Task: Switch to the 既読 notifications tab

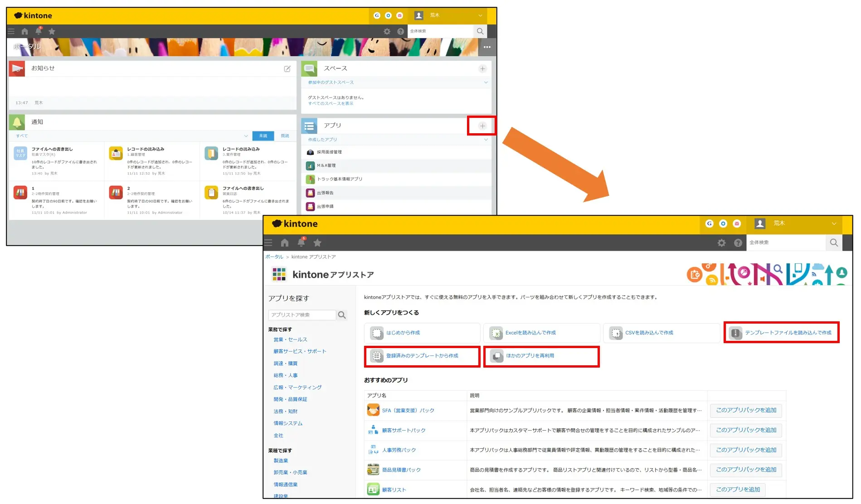Action: (x=285, y=136)
